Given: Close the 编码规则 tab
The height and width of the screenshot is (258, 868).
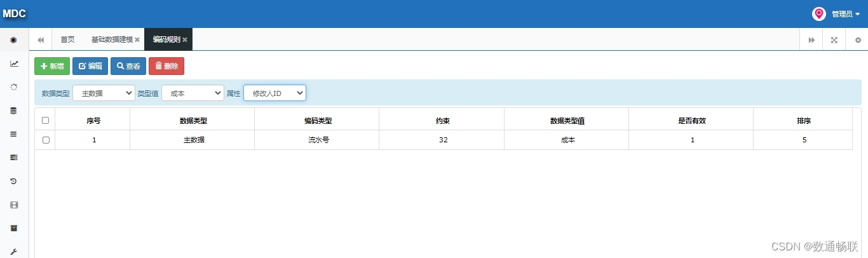Looking at the screenshot, I should pyautogui.click(x=185, y=40).
